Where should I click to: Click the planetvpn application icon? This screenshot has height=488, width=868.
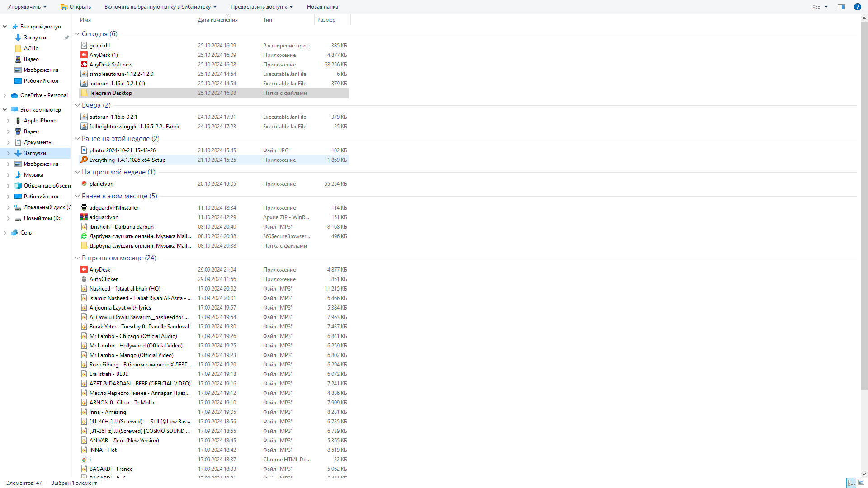click(84, 184)
